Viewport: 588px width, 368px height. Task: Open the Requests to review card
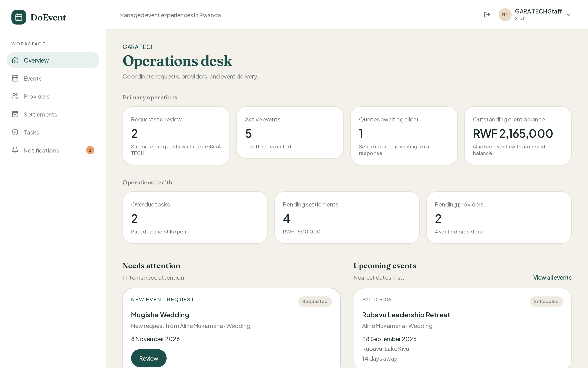tap(176, 136)
